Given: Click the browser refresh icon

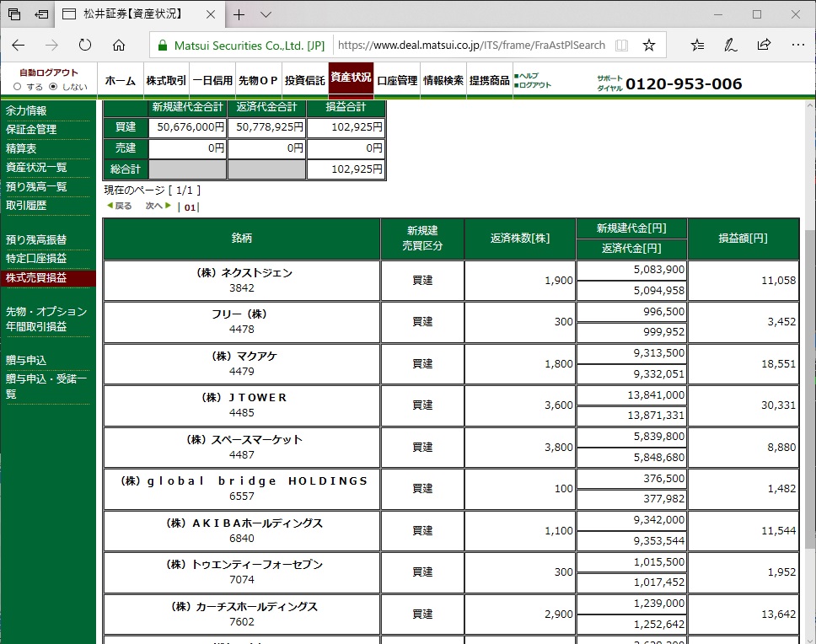Looking at the screenshot, I should [84, 46].
